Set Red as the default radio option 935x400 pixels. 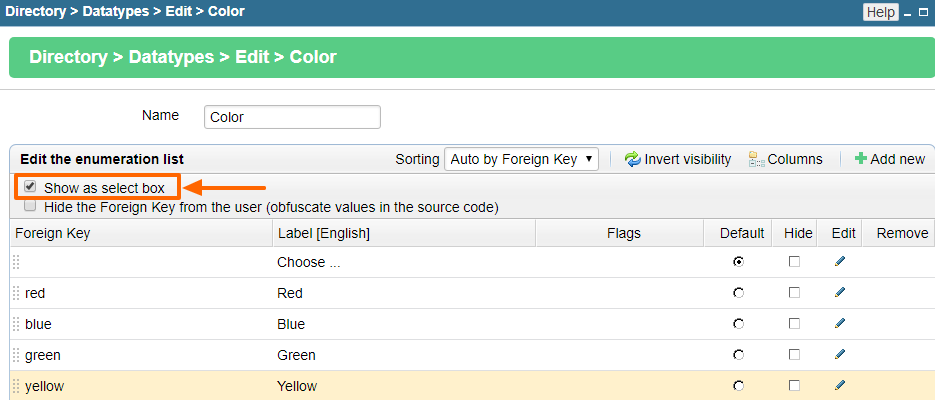point(739,293)
